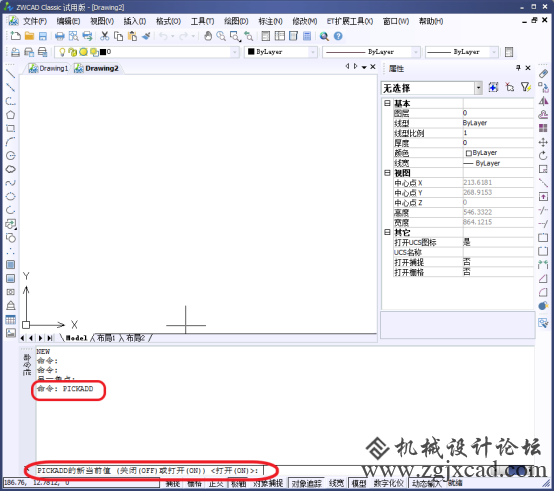Open the 文件(F) menu
554x491 pixels.
click(x=35, y=21)
